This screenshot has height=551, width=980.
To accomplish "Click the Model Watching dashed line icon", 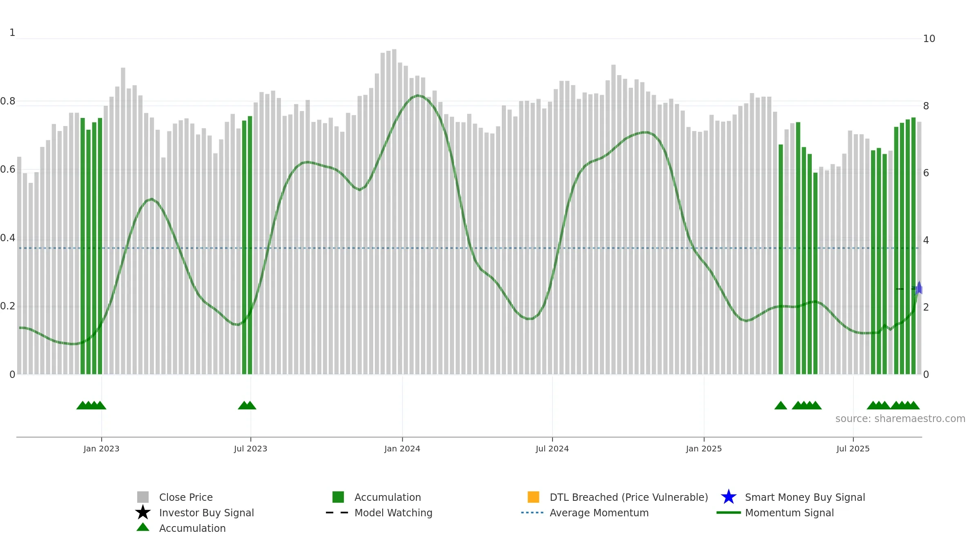I will [337, 512].
